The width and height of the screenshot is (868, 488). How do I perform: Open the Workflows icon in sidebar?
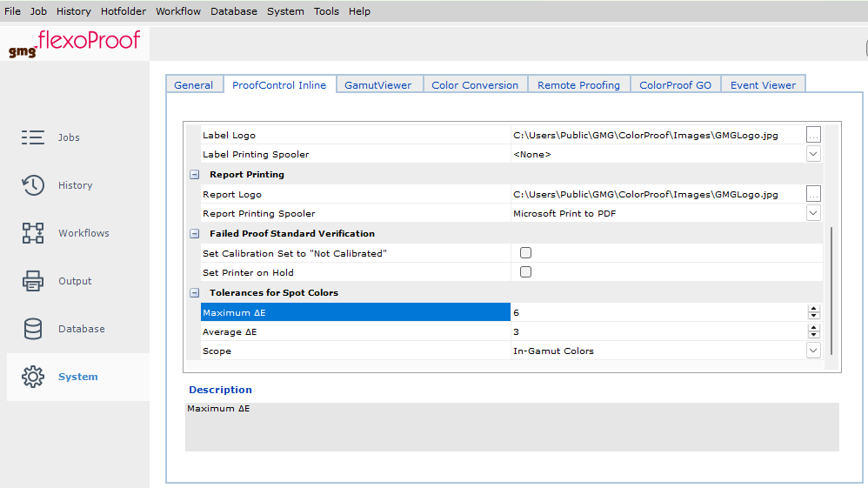[33, 233]
